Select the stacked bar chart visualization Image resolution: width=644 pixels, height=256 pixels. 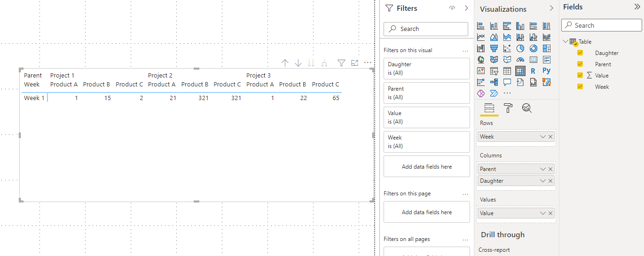tap(481, 26)
